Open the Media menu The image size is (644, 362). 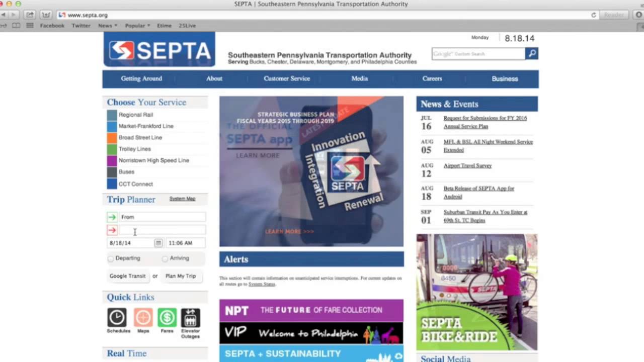(360, 78)
